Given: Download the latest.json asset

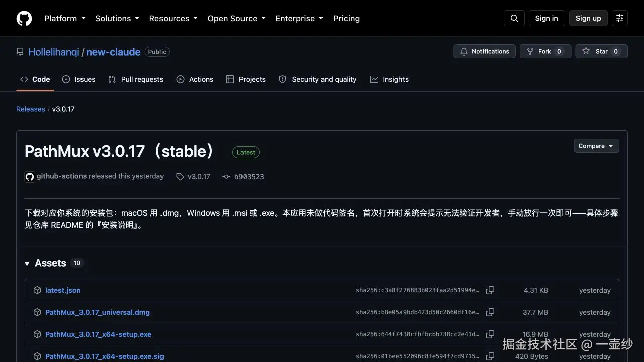Looking at the screenshot, I should [63, 290].
